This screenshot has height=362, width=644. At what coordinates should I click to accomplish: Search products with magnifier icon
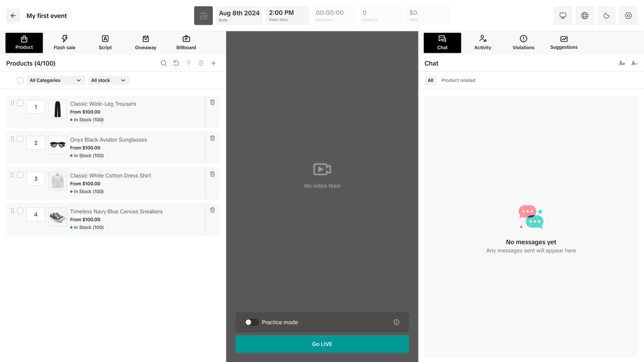(x=164, y=63)
